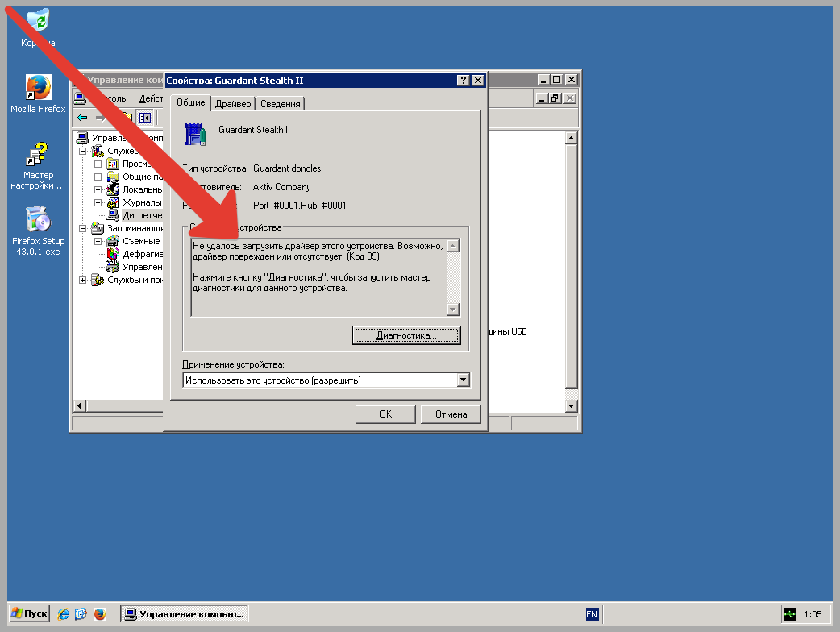Click the network status tray icon
Screen dimensions: 840x632
(789, 614)
